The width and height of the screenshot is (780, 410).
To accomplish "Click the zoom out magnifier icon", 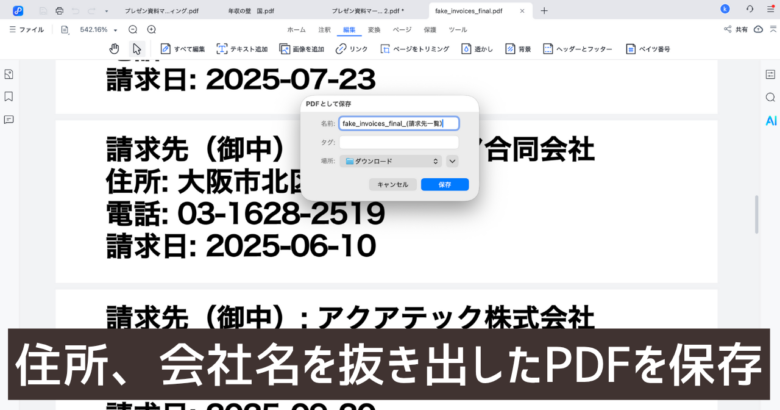I will (133, 30).
